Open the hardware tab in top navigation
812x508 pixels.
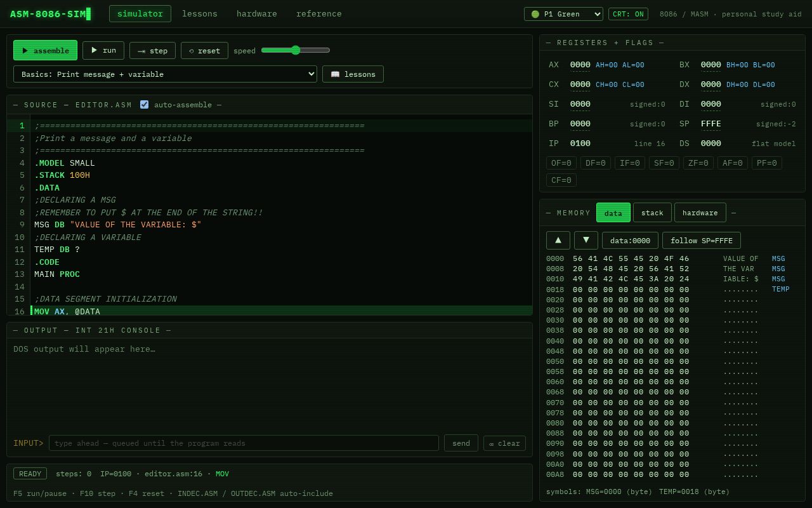(257, 14)
